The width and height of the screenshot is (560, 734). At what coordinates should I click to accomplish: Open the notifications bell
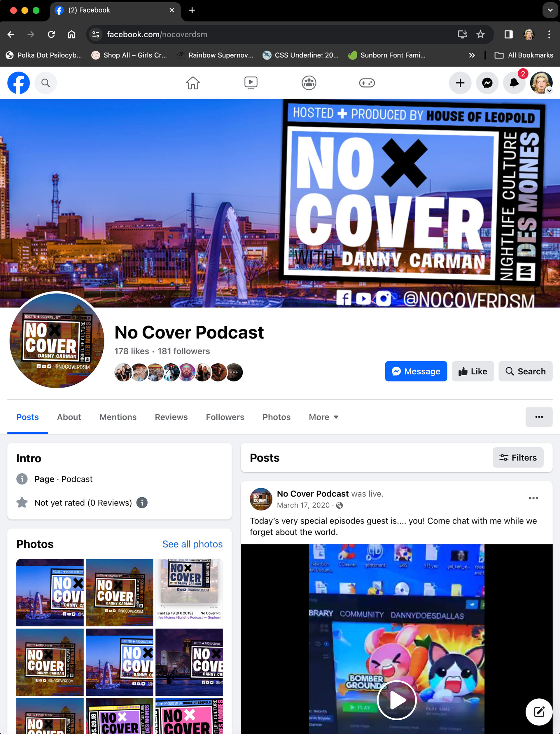[x=514, y=83]
